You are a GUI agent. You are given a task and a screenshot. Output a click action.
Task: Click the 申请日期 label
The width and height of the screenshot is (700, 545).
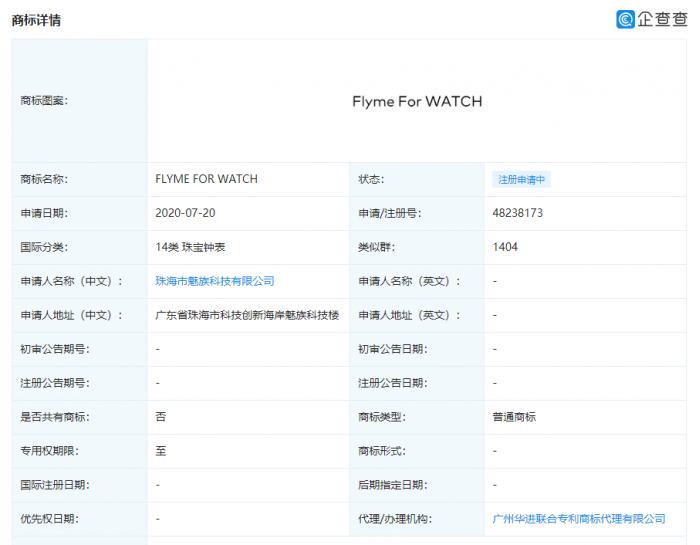[x=44, y=213]
